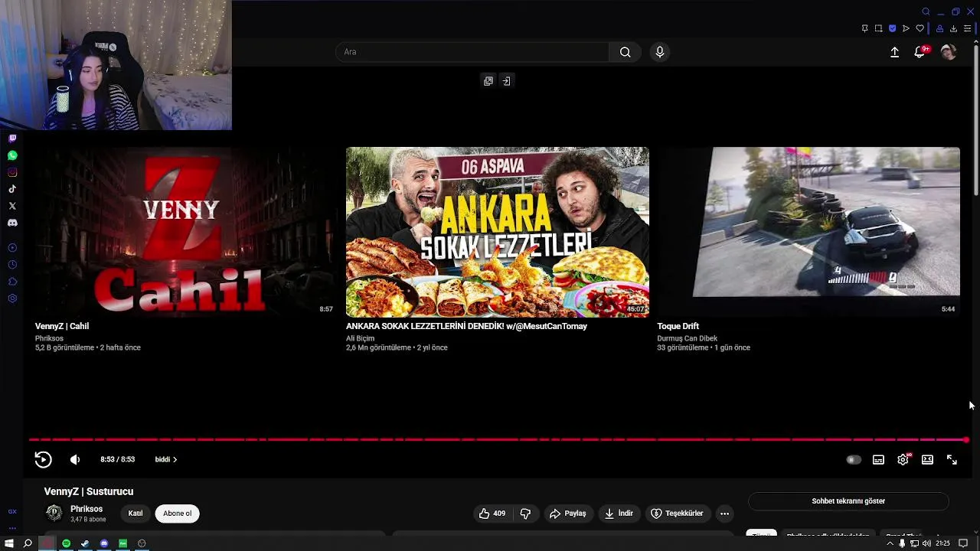The height and width of the screenshot is (551, 980).
Task: Open Windows taskbar search
Action: click(28, 543)
